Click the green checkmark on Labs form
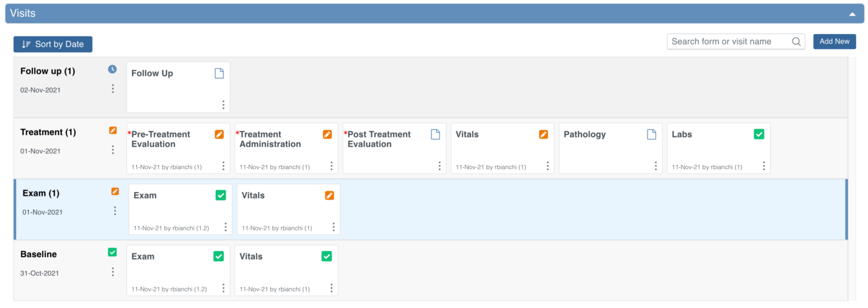868x308 pixels. click(759, 134)
